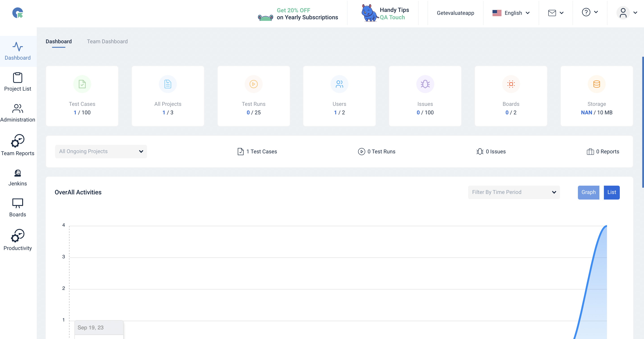This screenshot has height=339, width=644.
Task: Open the Jenkins integration icon
Action: (17, 178)
